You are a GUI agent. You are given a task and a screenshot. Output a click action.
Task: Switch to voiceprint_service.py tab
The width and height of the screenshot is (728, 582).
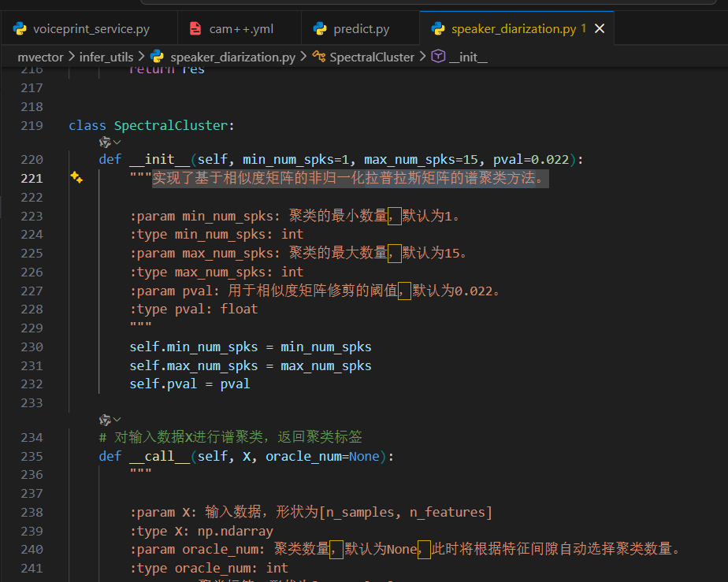click(x=89, y=29)
